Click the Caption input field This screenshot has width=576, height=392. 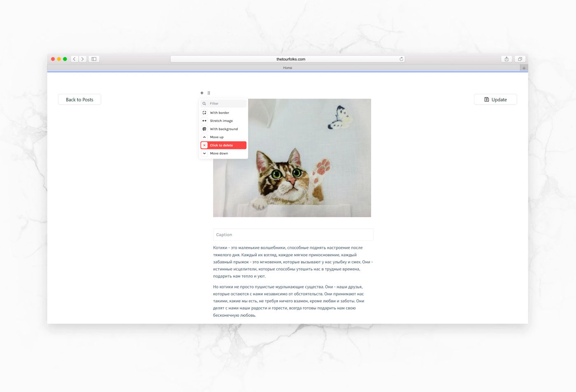click(x=293, y=234)
